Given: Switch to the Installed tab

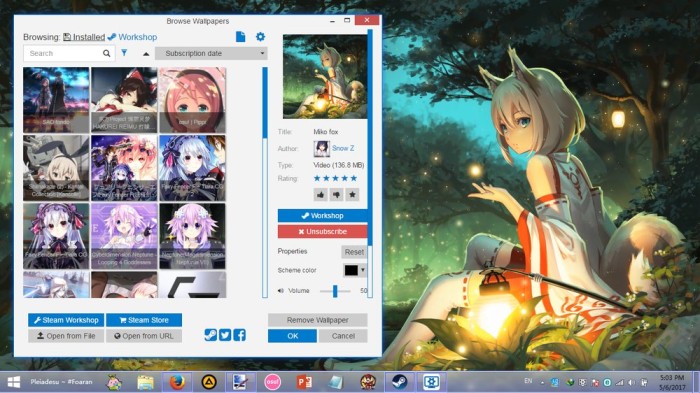Looking at the screenshot, I should click(84, 37).
